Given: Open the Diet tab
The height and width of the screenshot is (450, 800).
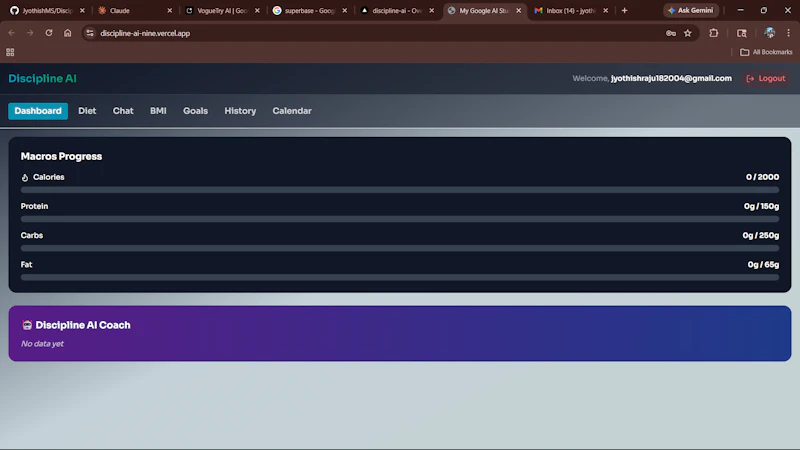Looking at the screenshot, I should tap(87, 111).
